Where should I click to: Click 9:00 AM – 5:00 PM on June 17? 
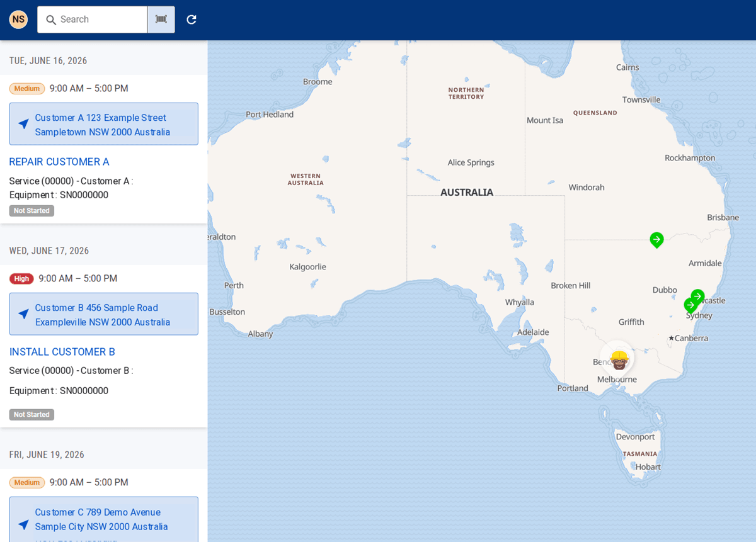pyautogui.click(x=78, y=279)
